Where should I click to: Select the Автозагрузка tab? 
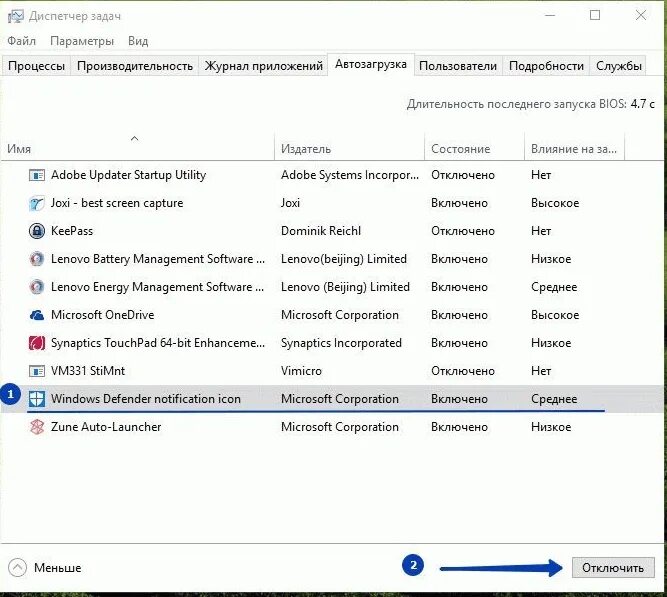pyautogui.click(x=371, y=64)
